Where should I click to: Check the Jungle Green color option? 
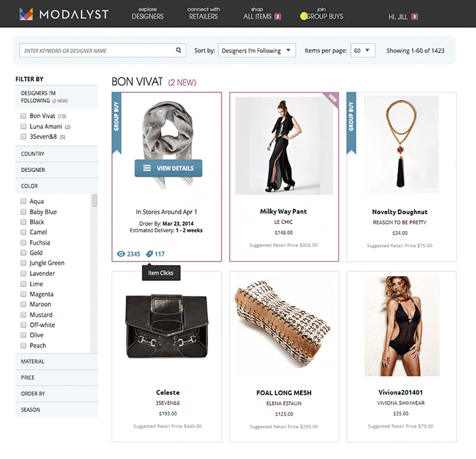point(23,262)
